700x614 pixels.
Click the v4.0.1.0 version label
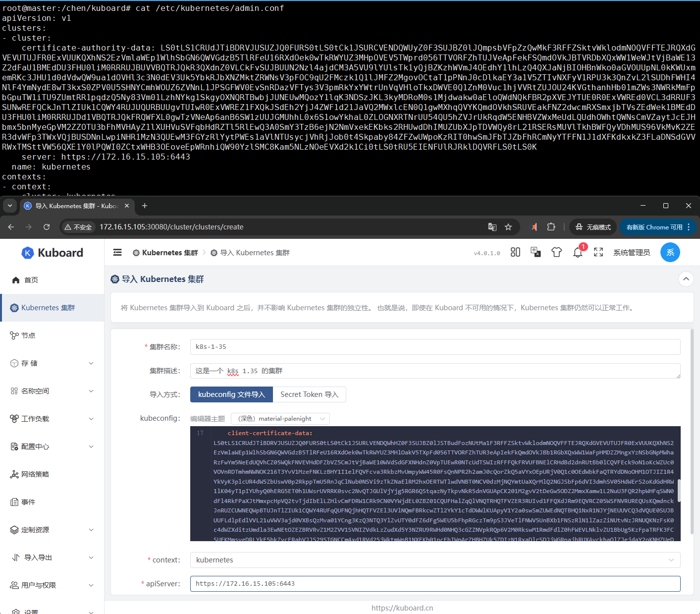coord(487,253)
